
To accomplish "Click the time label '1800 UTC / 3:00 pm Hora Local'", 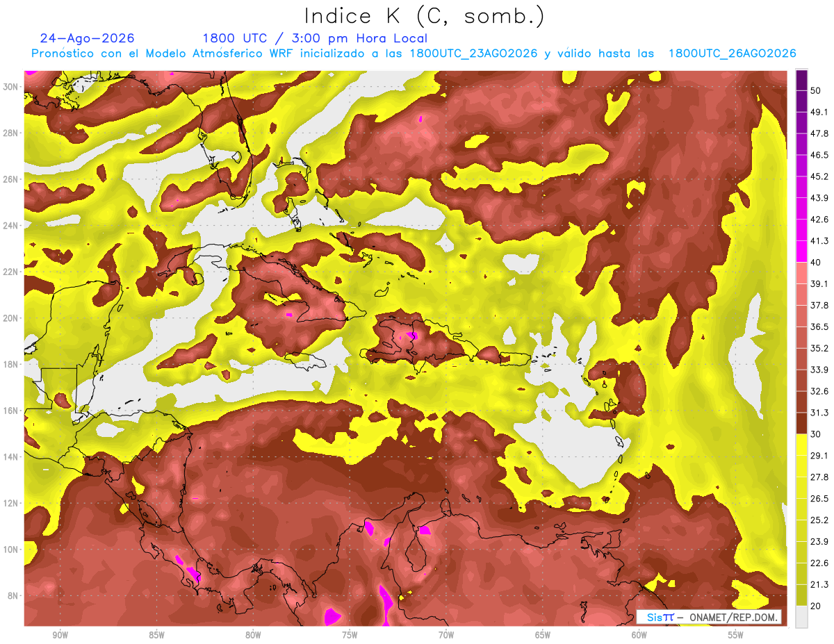I will pyautogui.click(x=315, y=38).
